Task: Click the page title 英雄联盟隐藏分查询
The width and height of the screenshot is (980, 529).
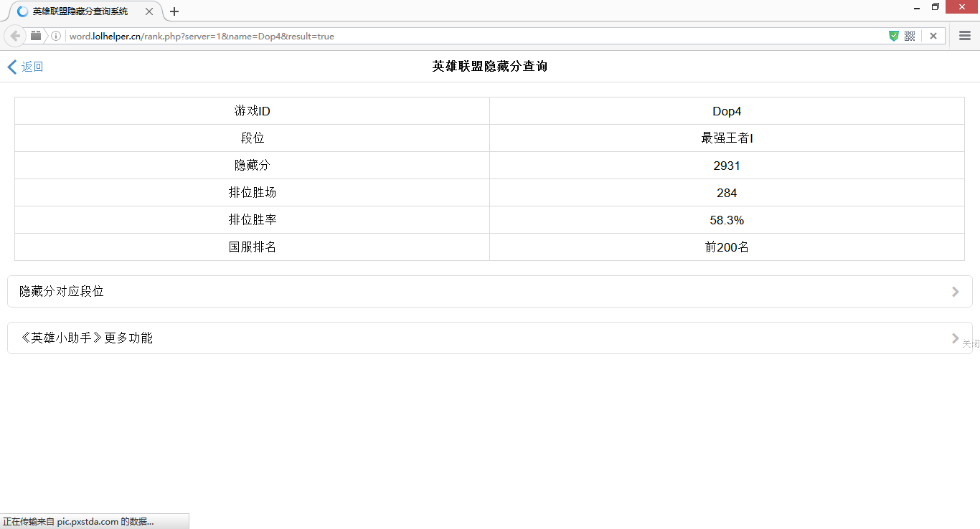Action: 490,67
